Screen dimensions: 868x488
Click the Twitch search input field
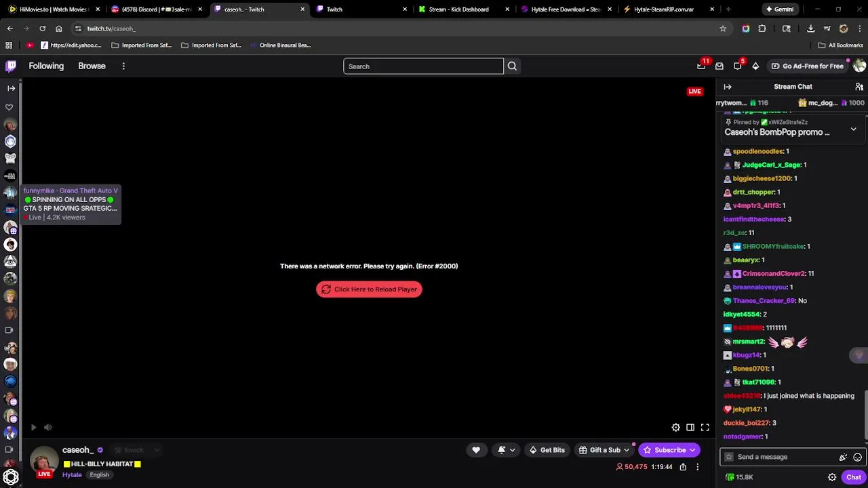tap(423, 66)
